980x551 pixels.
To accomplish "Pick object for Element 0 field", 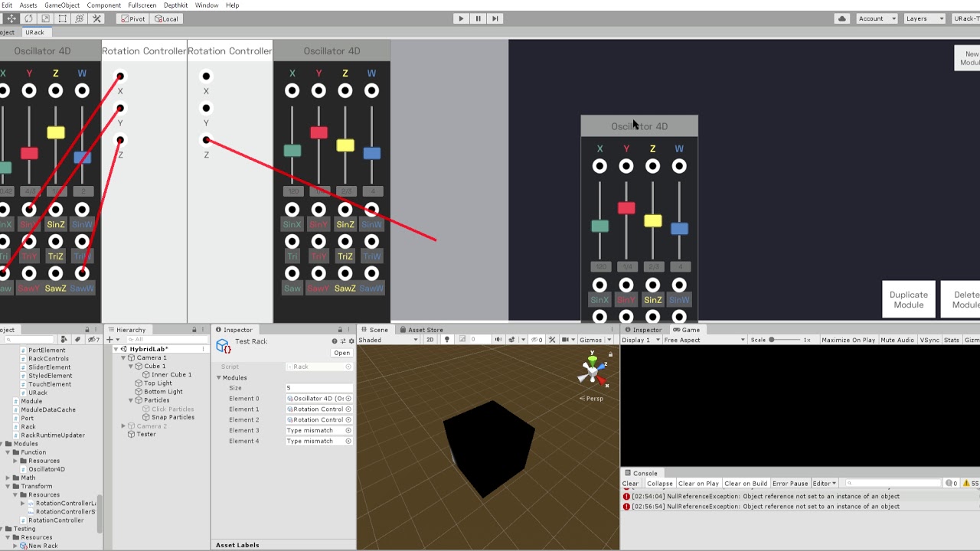I will (348, 399).
